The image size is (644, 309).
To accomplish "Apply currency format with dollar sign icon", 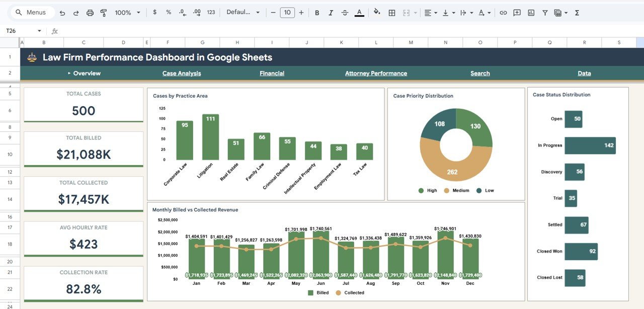I will click(154, 12).
